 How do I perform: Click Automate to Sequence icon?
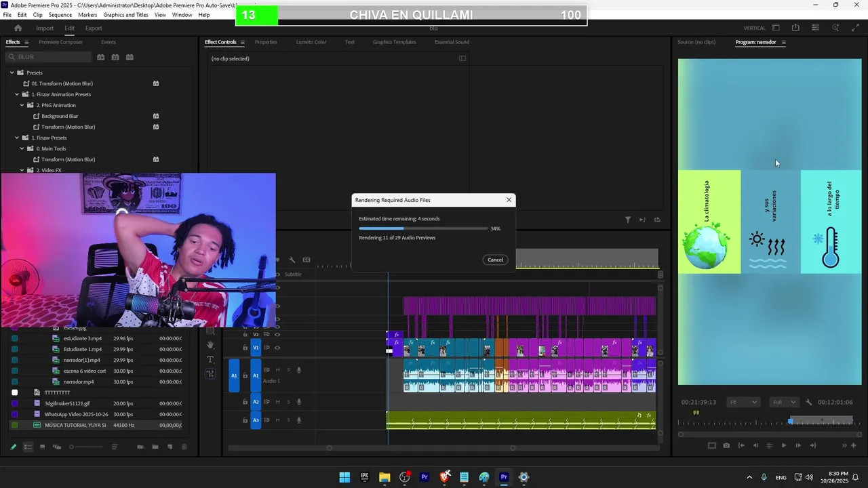140,447
